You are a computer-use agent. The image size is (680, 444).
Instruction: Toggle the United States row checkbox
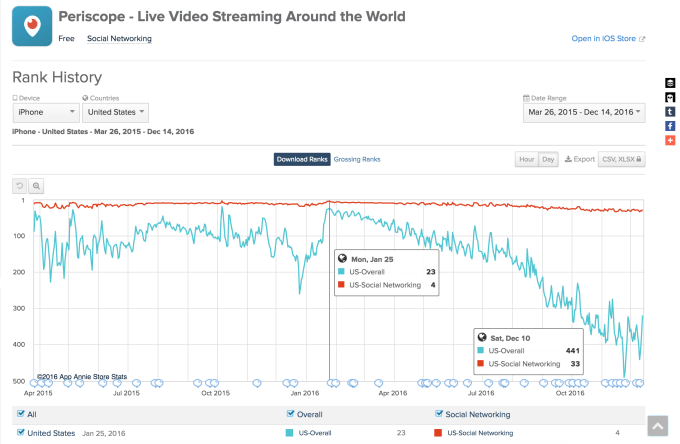coord(20,432)
